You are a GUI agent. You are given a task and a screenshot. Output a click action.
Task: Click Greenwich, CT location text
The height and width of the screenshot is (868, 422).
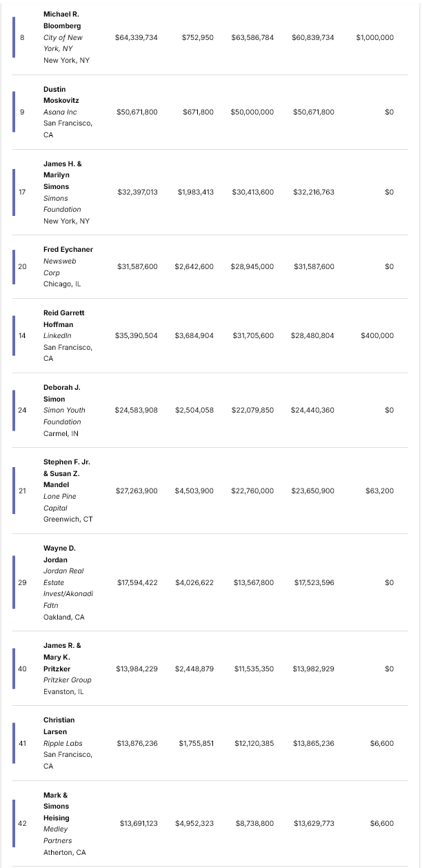(x=68, y=519)
